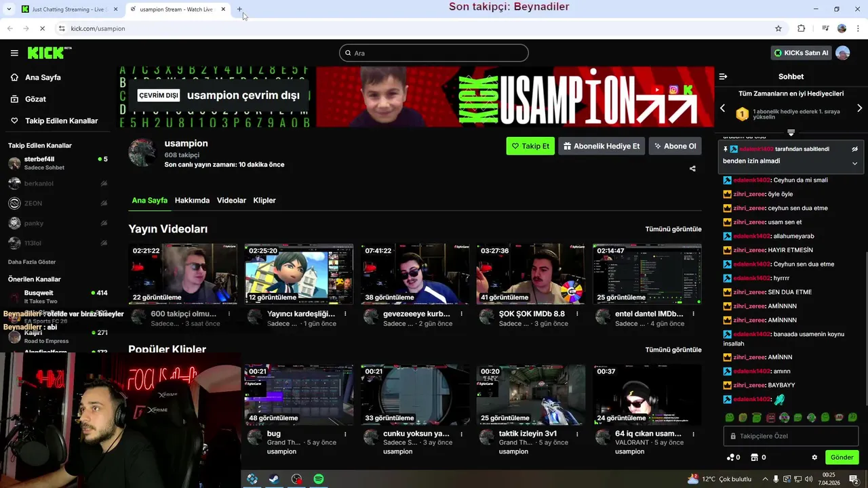The image size is (868, 488).
Task: Click the 'Takipçilere Özel' chat input
Action: coord(791,436)
